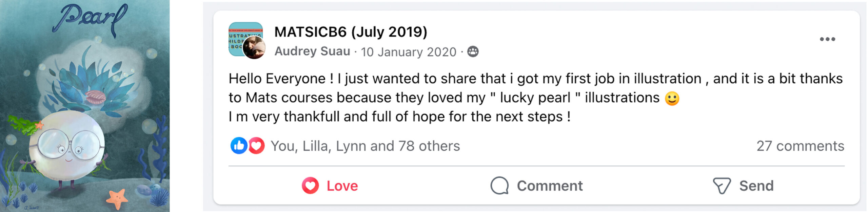The image size is (868, 212).
Task: Show who reacted: You, Lilla, Lynn and 78 others
Action: (365, 146)
